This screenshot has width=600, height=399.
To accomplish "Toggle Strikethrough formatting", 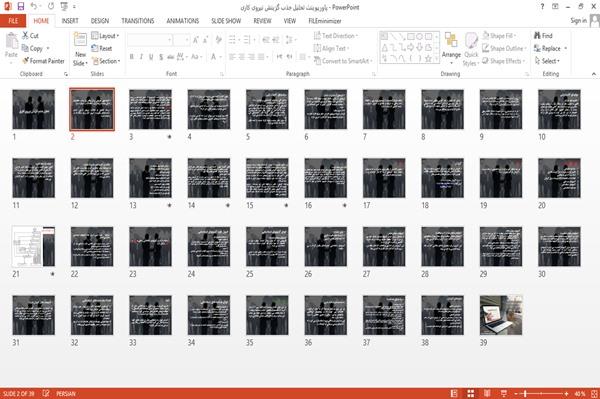I will [x=171, y=57].
